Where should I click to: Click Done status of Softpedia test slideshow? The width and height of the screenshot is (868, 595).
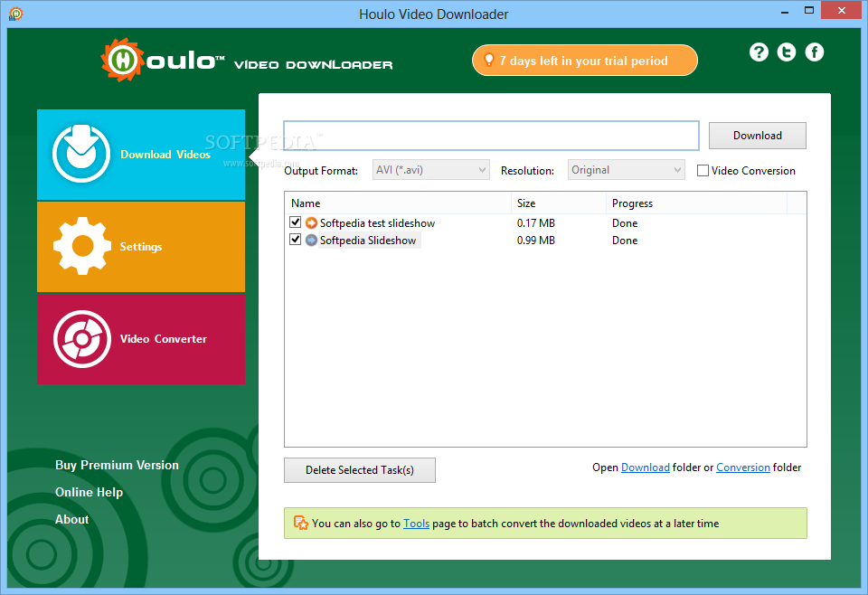click(x=625, y=223)
